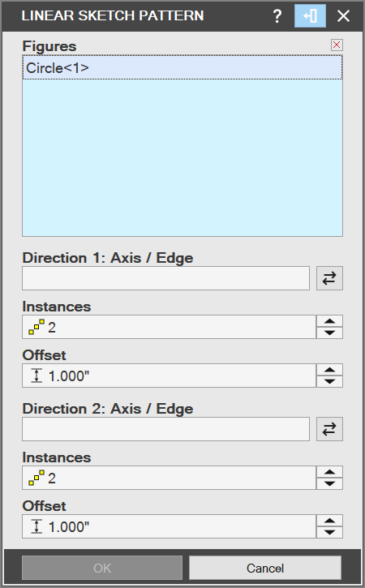Increase Direction 2 Instances with up arrow
Screen dimensions: 365x588
[329, 472]
